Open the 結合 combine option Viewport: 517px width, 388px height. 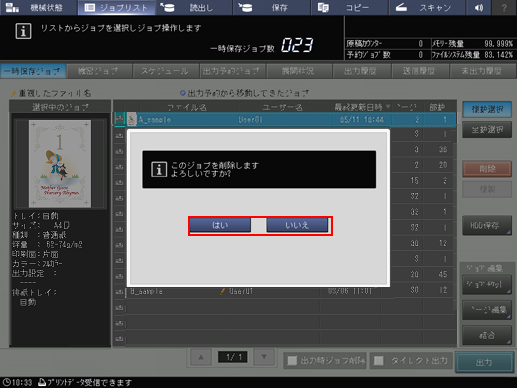tap(487, 335)
